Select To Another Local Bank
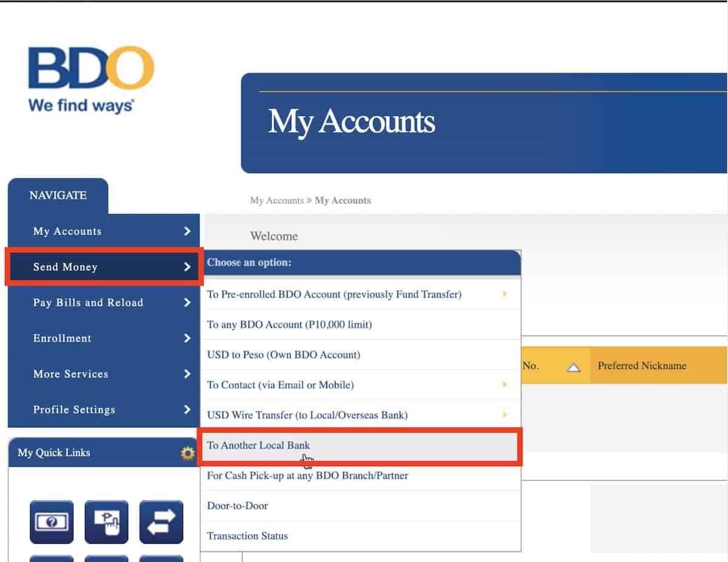The image size is (728, 562). 360,445
